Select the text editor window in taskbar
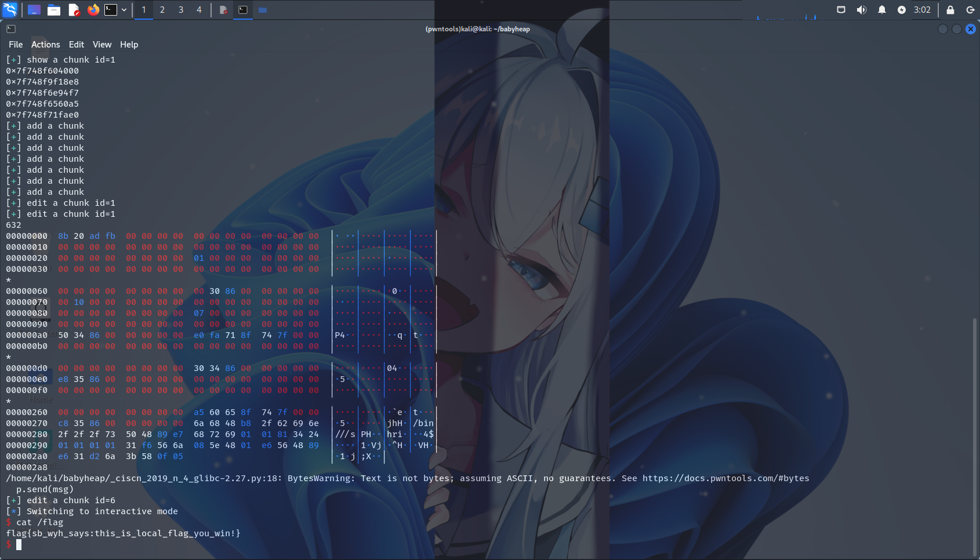The height and width of the screenshot is (560, 980). point(223,10)
